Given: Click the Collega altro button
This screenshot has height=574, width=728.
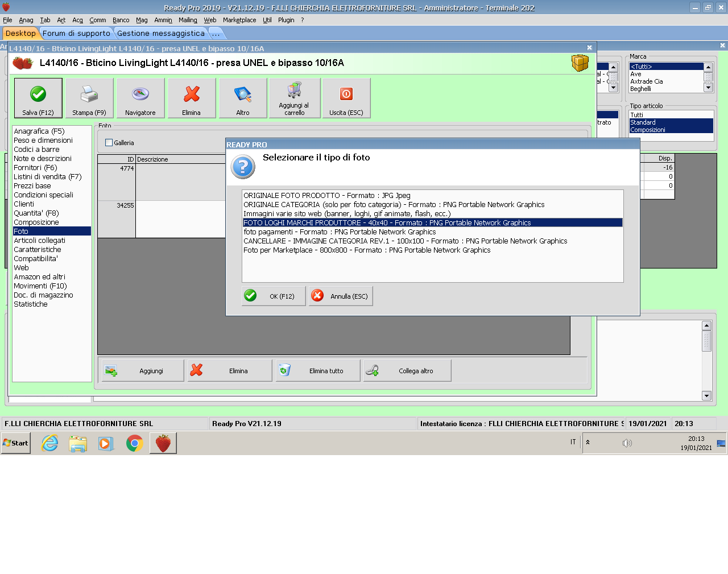Looking at the screenshot, I should pyautogui.click(x=407, y=370).
